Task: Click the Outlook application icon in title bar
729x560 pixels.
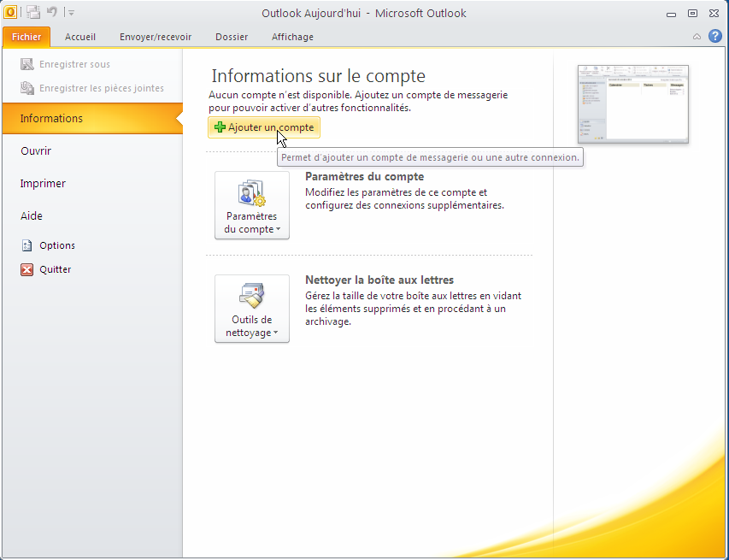Action: (x=10, y=13)
